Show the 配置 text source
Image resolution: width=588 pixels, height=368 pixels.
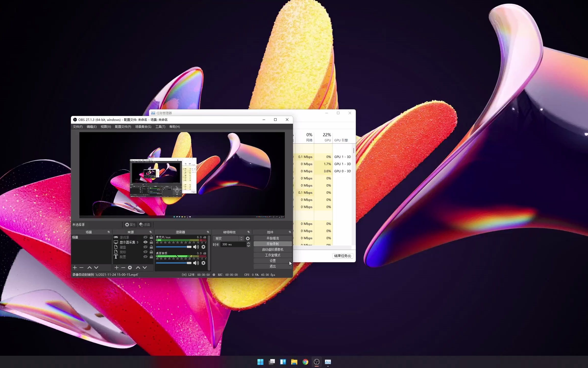pos(145,257)
